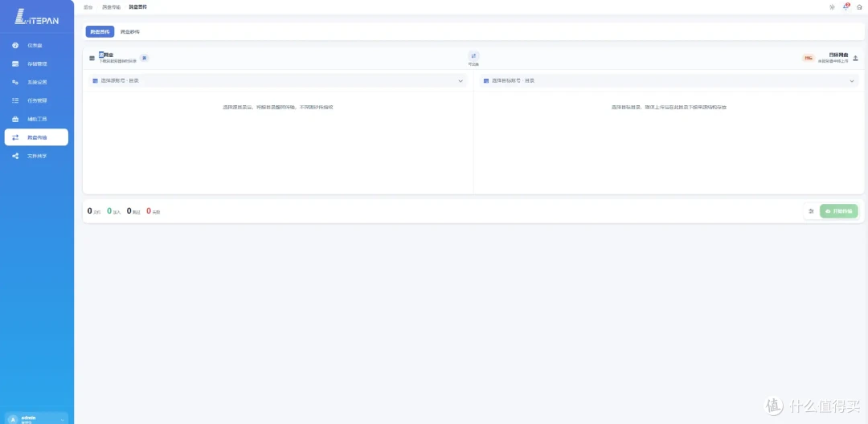Viewport: 868px width, 424px height.
Task: Open the 仪表盘 dashboard sidebar item
Action: pyautogui.click(x=36, y=45)
